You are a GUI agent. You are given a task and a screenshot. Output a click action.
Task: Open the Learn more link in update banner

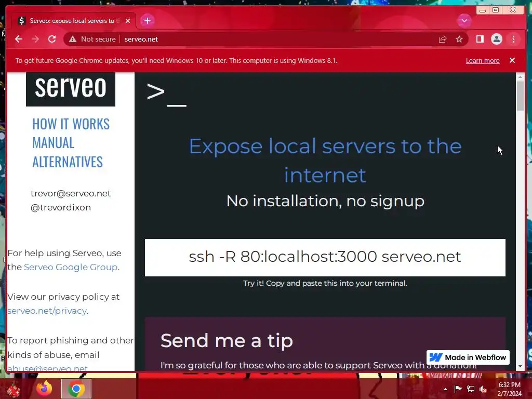tap(483, 61)
